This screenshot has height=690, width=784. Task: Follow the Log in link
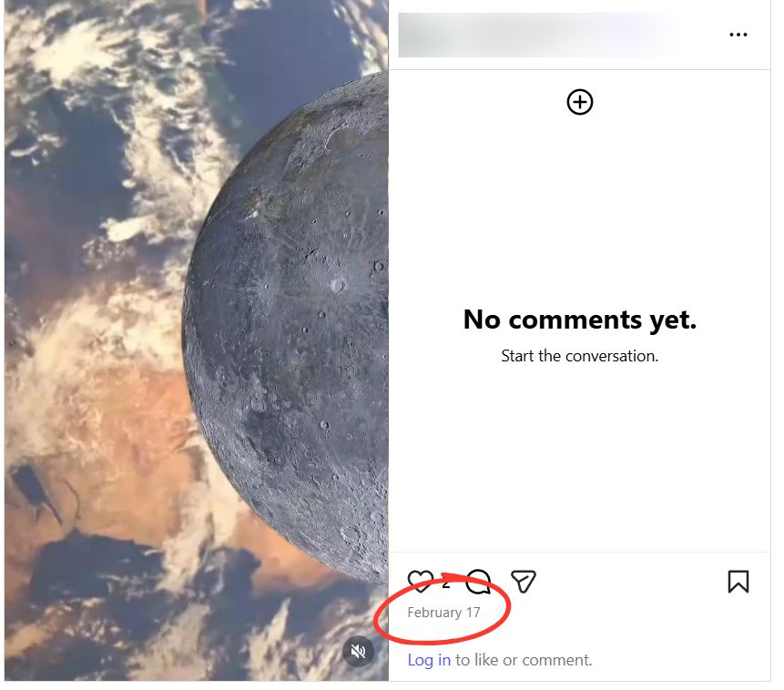pos(429,660)
